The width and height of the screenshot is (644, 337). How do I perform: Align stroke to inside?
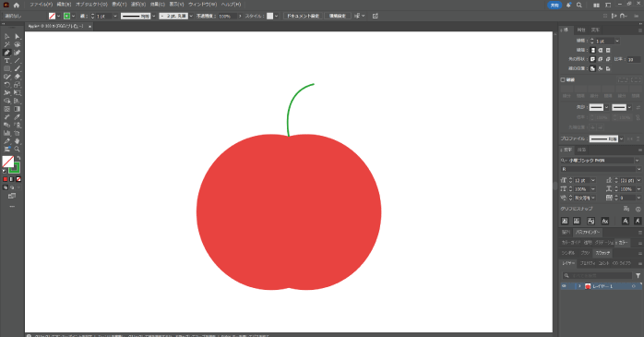click(x=601, y=68)
